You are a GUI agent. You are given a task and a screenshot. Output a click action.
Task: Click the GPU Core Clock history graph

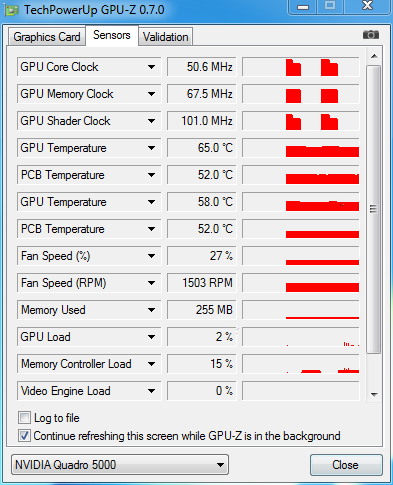pos(301,67)
